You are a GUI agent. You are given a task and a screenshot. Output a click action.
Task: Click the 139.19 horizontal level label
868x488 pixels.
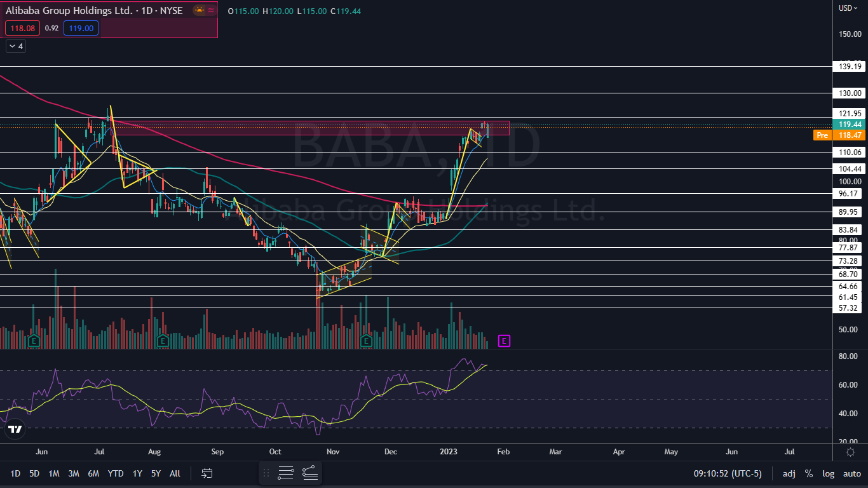[849, 66]
